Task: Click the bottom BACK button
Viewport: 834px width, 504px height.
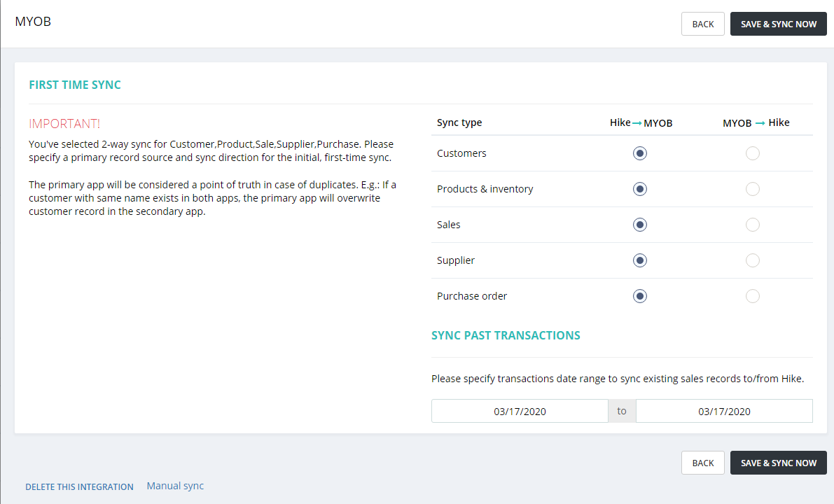Action: click(702, 463)
